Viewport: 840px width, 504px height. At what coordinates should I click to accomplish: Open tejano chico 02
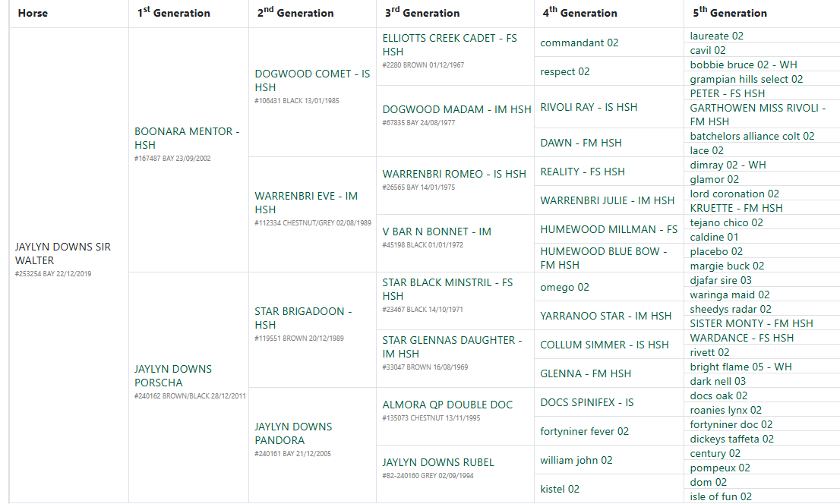pyautogui.click(x=726, y=223)
